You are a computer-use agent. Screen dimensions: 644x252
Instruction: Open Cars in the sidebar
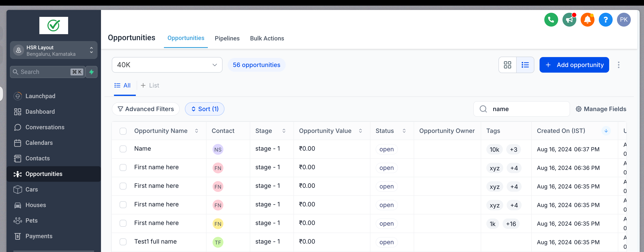(32, 189)
